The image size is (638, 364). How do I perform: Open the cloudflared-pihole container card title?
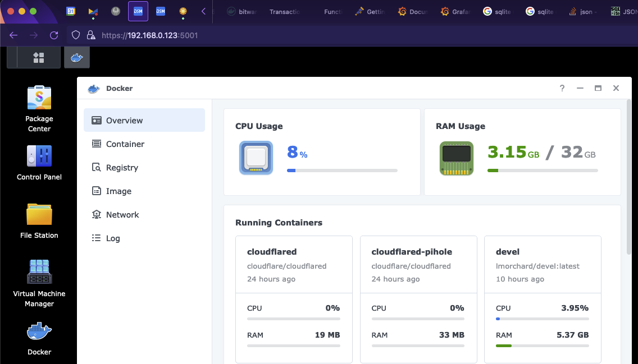pos(412,252)
